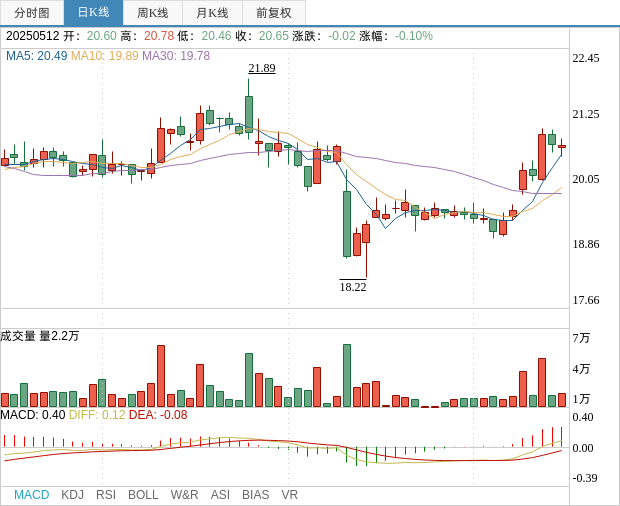Screen dimensions: 620x506
Task: Open the 月K线 tab
Action: coord(212,13)
